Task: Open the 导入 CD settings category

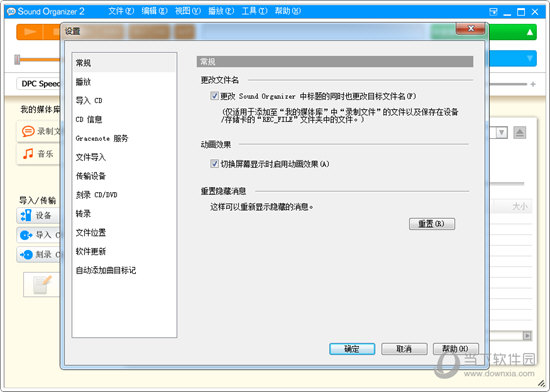Action: (123, 101)
